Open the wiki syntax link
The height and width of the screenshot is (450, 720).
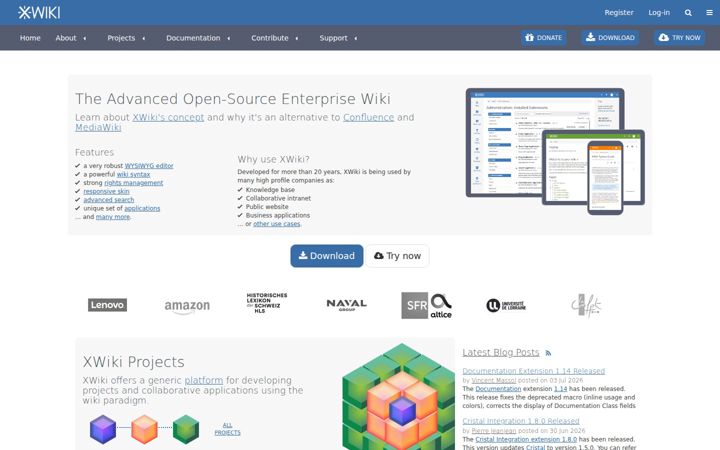pos(134,174)
